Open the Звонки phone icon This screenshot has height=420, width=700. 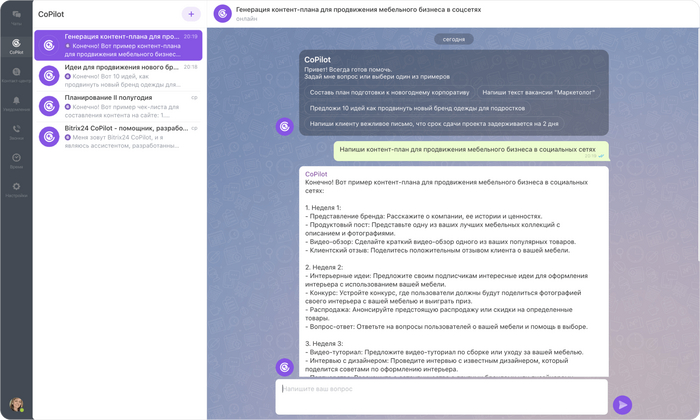[16, 132]
